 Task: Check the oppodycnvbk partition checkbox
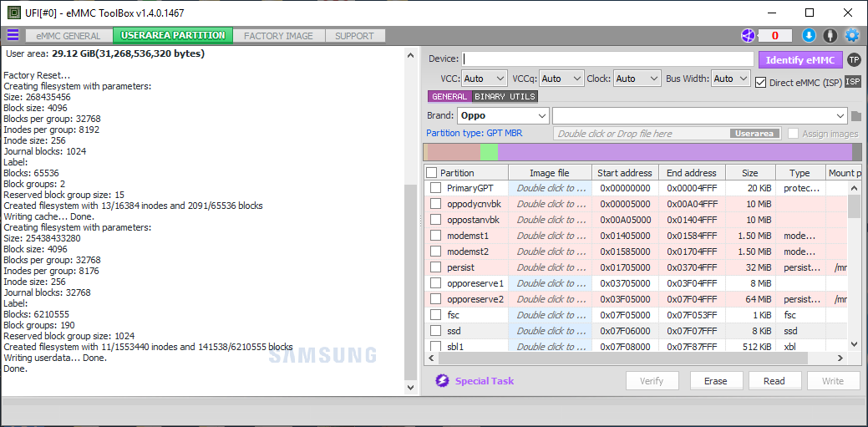coord(435,204)
